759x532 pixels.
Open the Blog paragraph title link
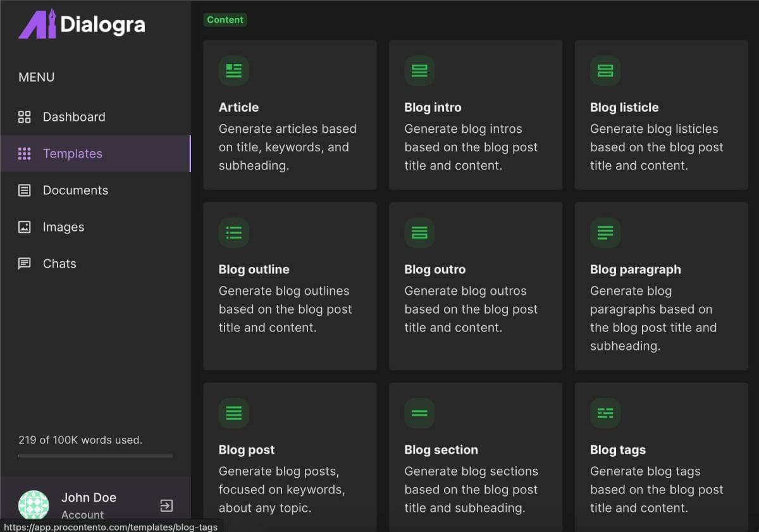click(636, 269)
